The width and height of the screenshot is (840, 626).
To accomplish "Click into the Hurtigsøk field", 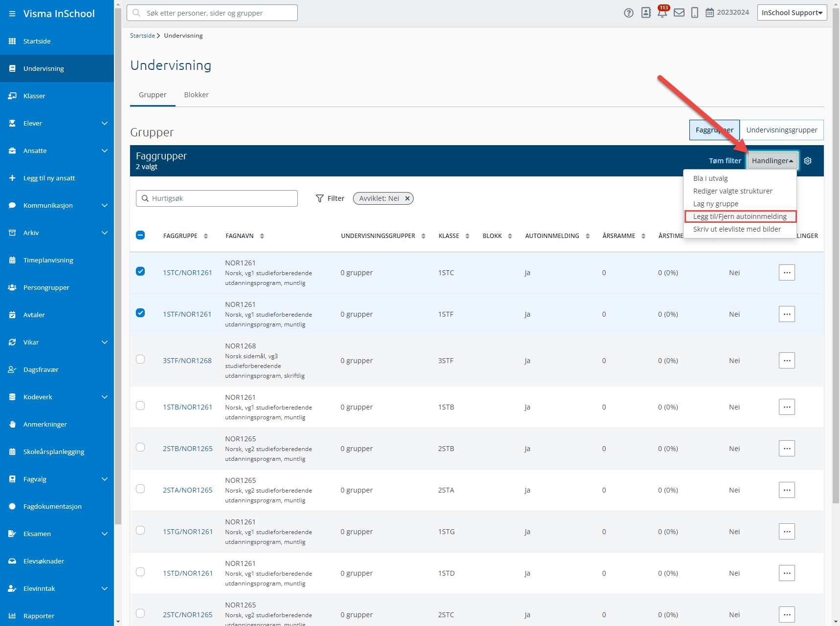I will pos(217,198).
